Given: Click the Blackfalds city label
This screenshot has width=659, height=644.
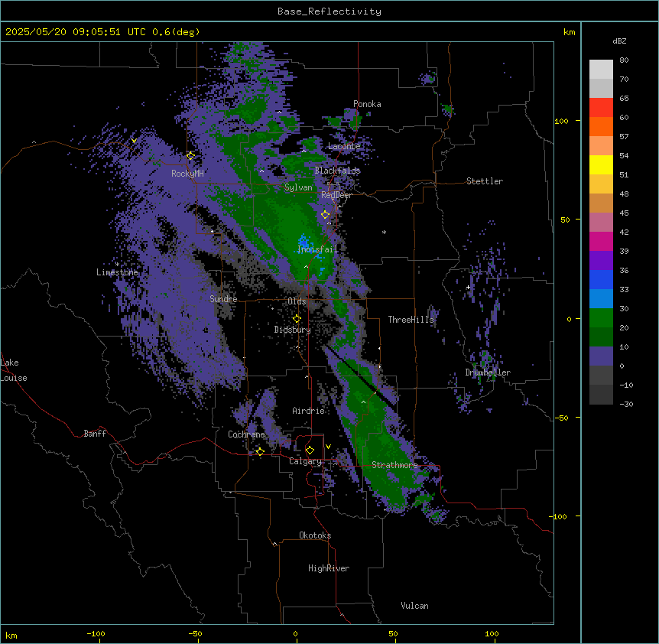Looking at the screenshot, I should click(x=337, y=171).
